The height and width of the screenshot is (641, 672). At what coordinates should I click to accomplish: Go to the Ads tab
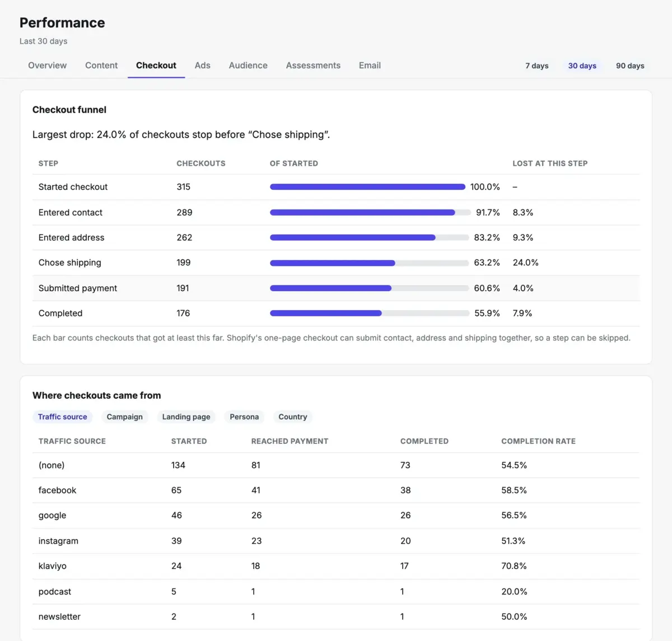coord(203,65)
